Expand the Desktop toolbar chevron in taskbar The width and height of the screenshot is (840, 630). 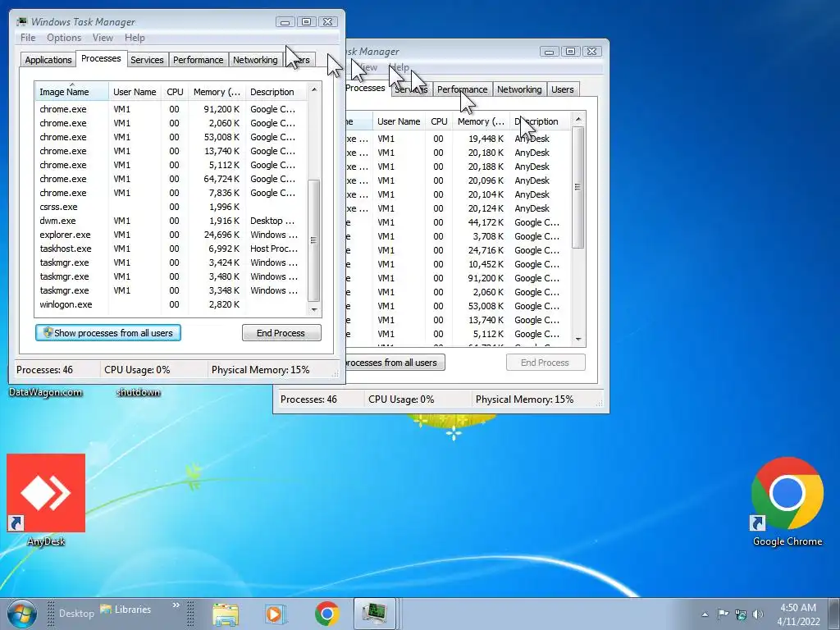point(176,605)
